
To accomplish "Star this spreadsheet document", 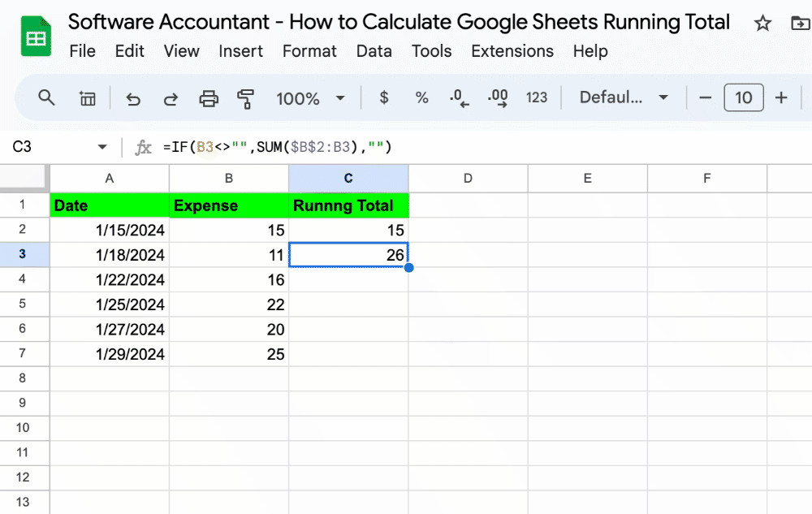I will (762, 23).
